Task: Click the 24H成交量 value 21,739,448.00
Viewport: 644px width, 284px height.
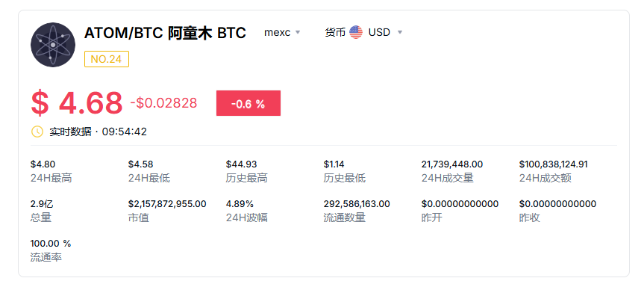Action: tap(452, 164)
